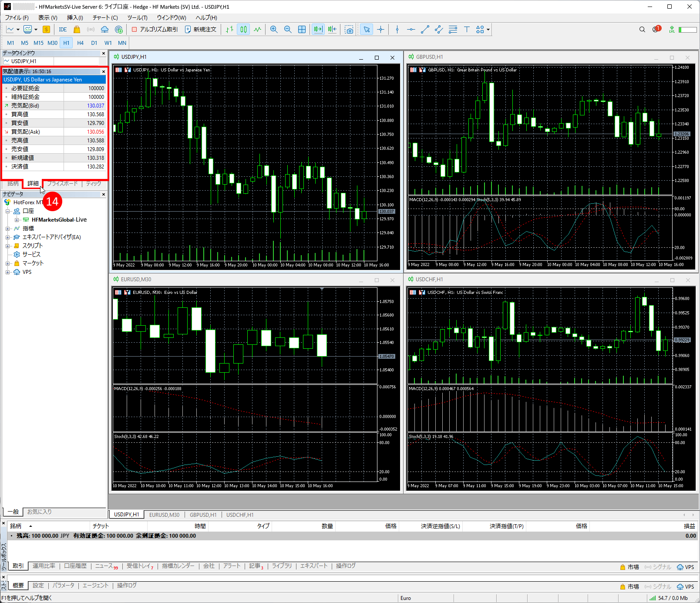Take a chart screenshot with camera icon
The height and width of the screenshot is (603, 700).
click(x=349, y=30)
